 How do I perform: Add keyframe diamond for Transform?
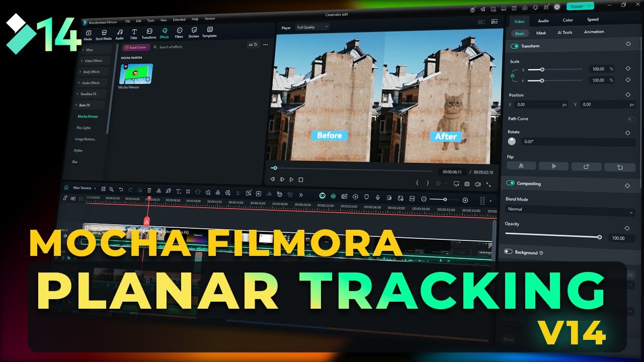[x=628, y=44]
